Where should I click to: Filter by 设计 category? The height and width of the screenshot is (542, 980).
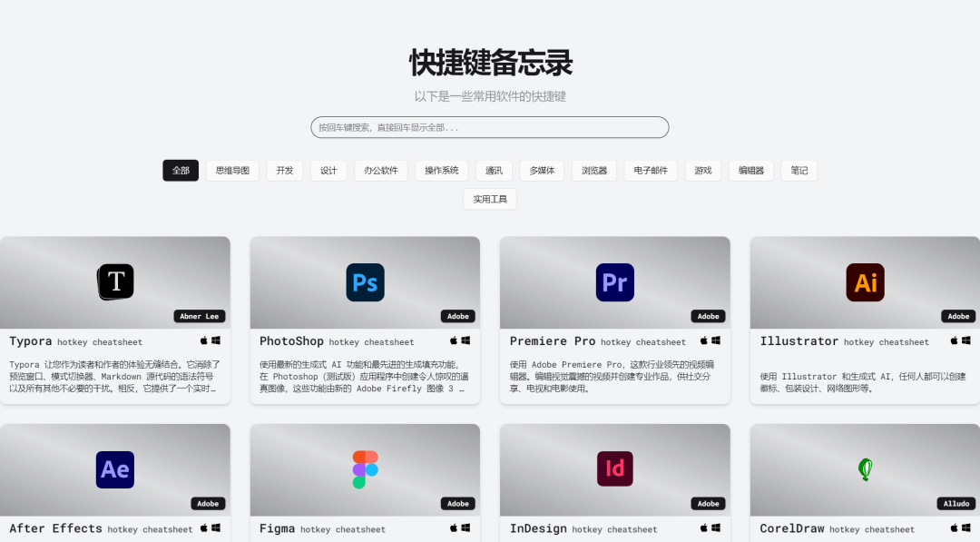328,170
